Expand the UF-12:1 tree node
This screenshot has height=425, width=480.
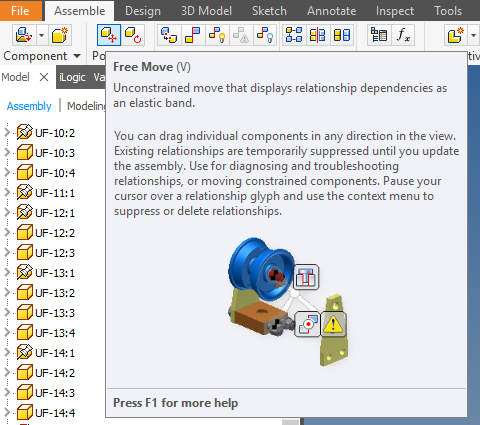7,212
